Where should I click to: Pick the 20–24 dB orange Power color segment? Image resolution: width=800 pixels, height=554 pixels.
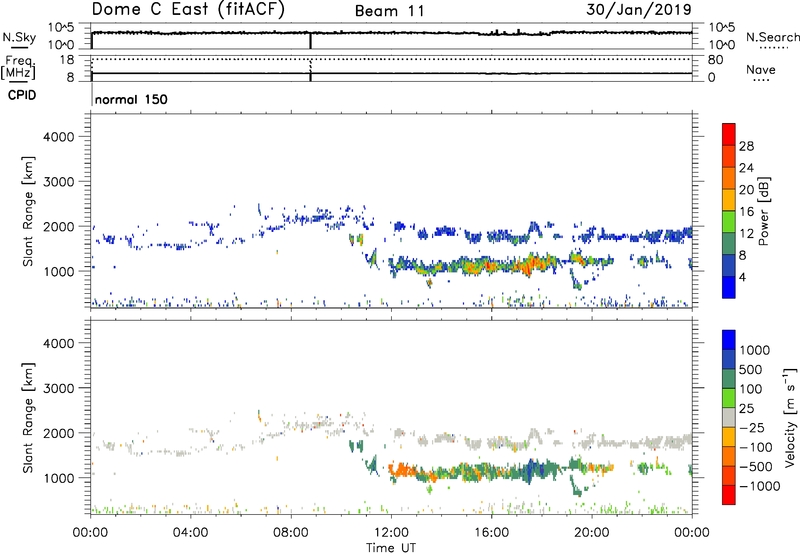[x=729, y=178]
